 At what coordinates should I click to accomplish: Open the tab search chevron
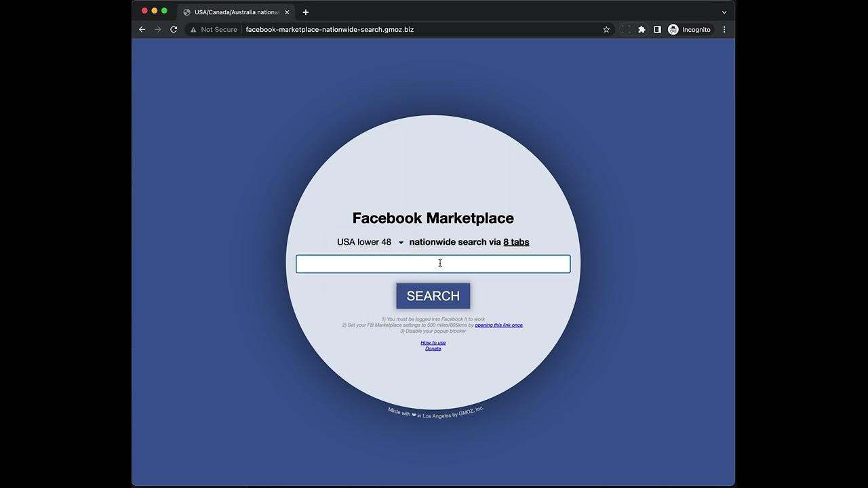pyautogui.click(x=724, y=12)
